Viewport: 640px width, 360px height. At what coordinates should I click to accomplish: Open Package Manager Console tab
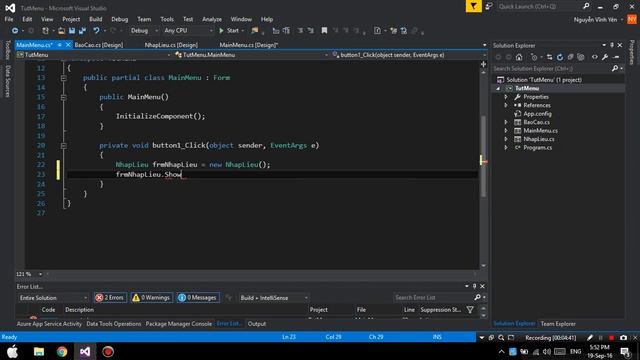pos(179,324)
